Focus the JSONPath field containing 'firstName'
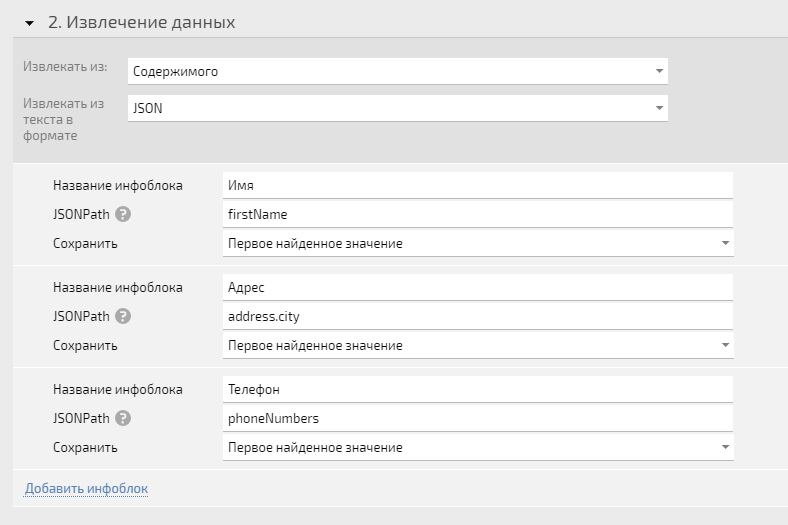The width and height of the screenshot is (788, 525). coord(478,215)
